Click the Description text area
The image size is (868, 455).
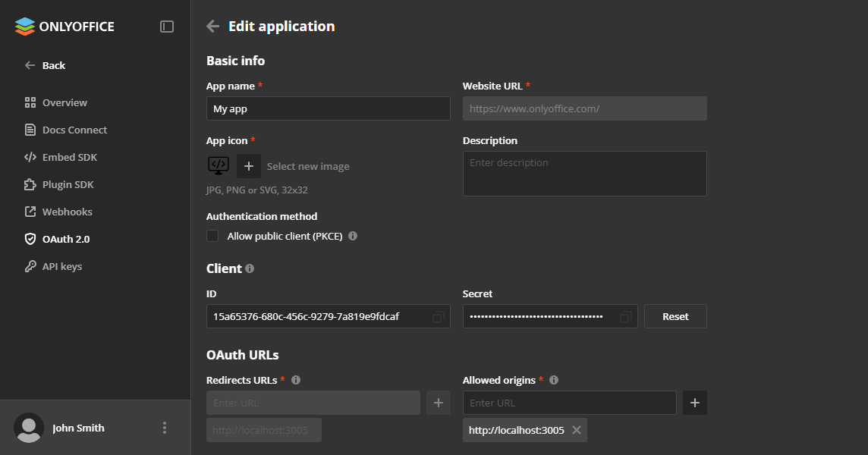(584, 174)
